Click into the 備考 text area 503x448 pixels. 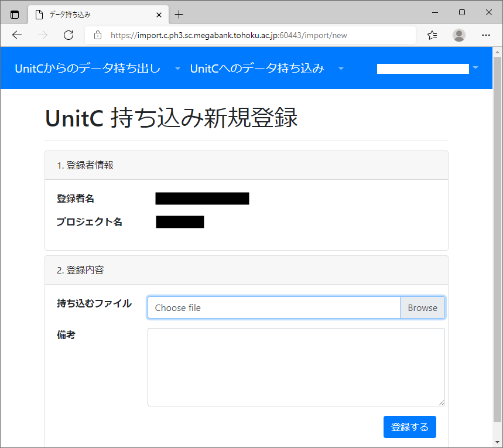click(296, 367)
